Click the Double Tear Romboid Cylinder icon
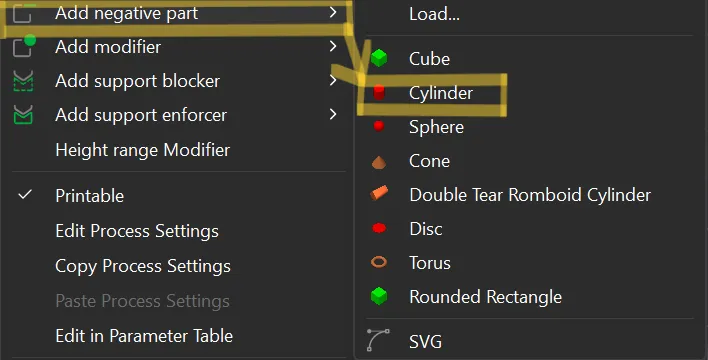708x360 pixels. point(379,193)
